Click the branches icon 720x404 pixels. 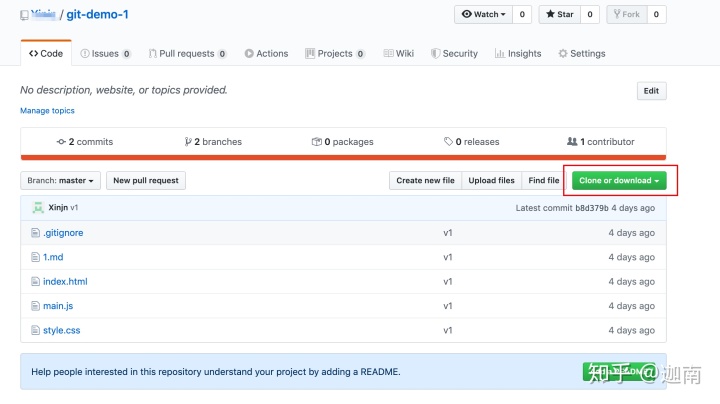tap(187, 142)
